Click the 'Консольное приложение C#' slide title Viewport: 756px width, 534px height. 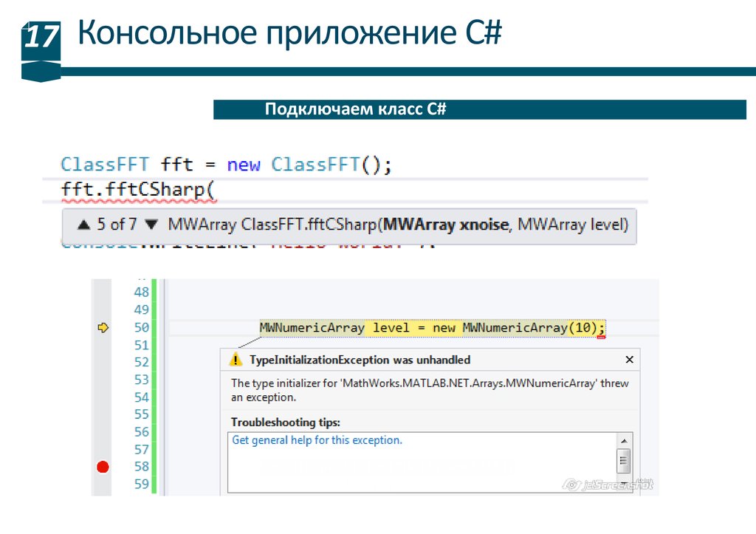coord(290,35)
